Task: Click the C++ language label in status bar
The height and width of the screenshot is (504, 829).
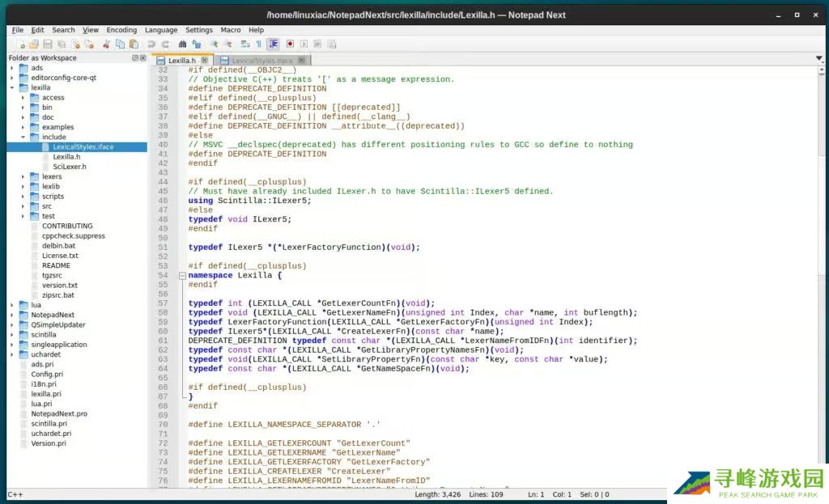Action: (16, 494)
